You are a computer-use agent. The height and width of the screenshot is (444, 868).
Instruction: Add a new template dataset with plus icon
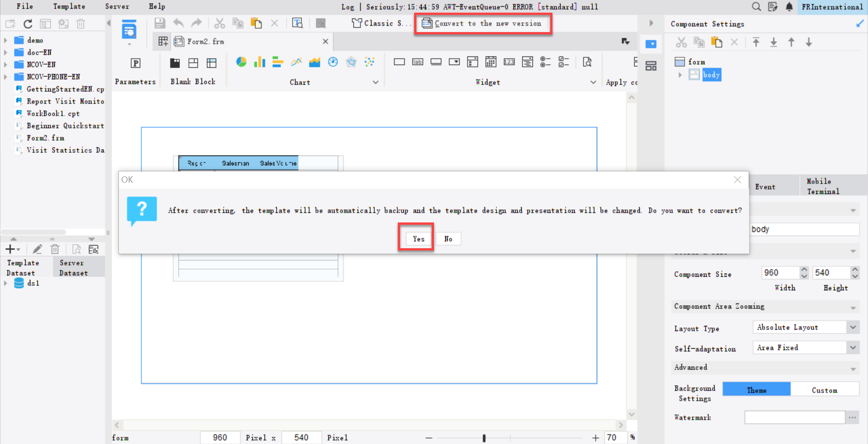pyautogui.click(x=10, y=249)
